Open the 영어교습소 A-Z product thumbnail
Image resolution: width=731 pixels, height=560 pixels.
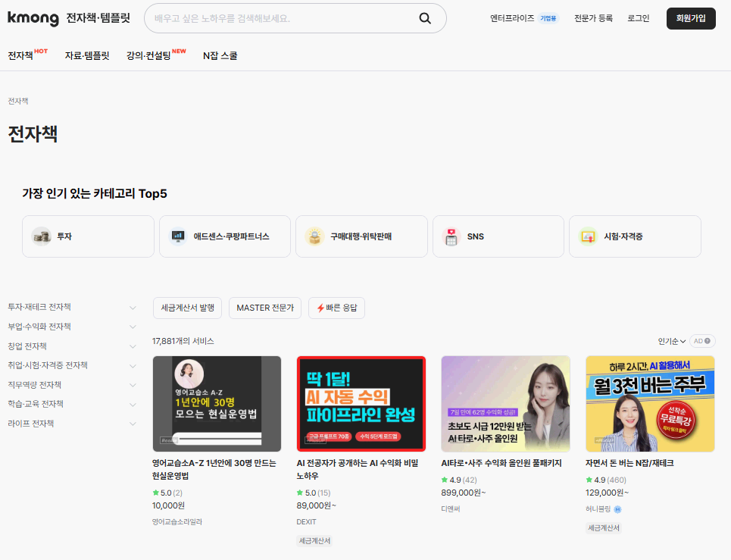coord(217,404)
